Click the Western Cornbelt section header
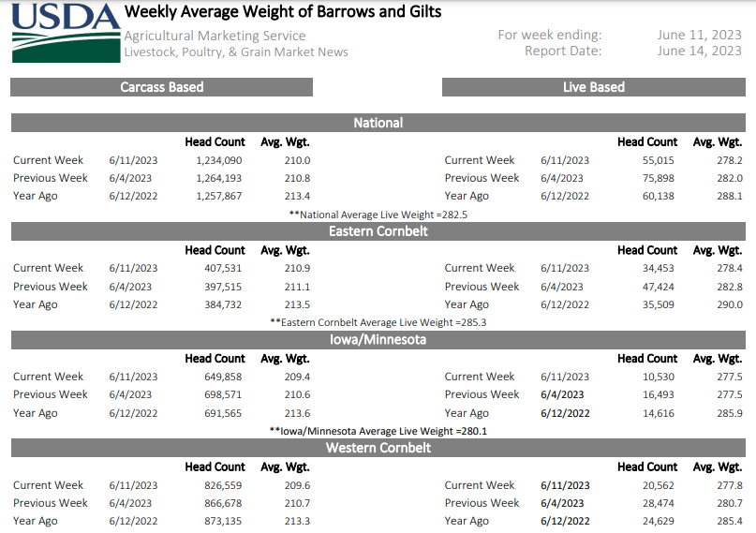 click(x=378, y=448)
